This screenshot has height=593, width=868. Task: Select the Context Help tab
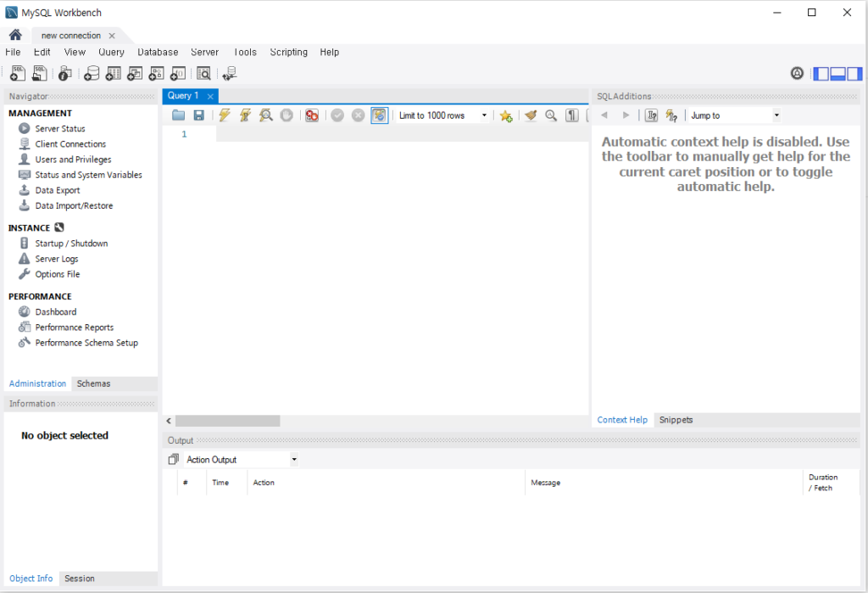tap(622, 420)
